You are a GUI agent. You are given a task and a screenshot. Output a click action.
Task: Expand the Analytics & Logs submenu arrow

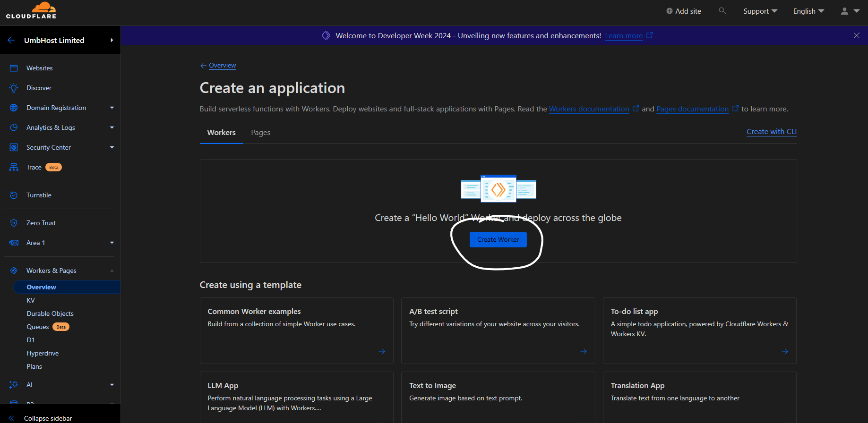[x=112, y=127]
